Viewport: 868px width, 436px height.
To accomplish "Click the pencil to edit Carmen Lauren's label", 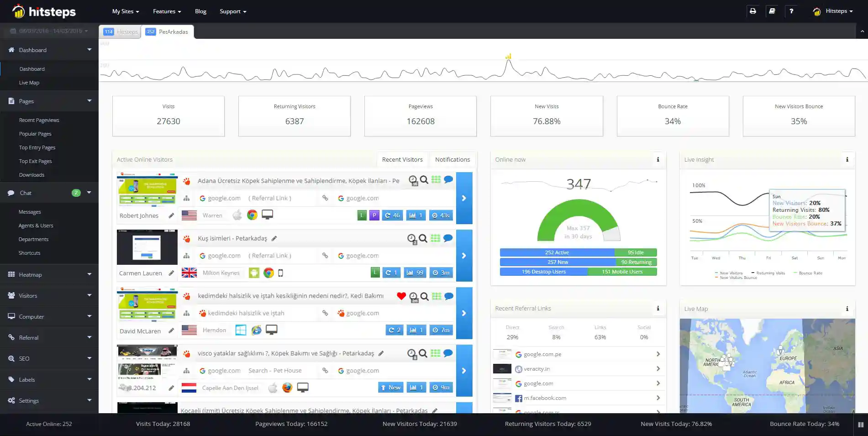I will pyautogui.click(x=171, y=273).
